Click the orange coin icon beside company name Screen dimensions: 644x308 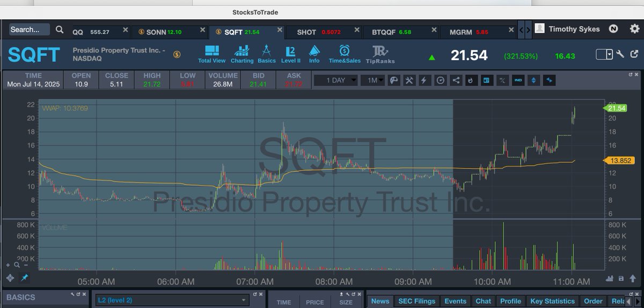177,55
